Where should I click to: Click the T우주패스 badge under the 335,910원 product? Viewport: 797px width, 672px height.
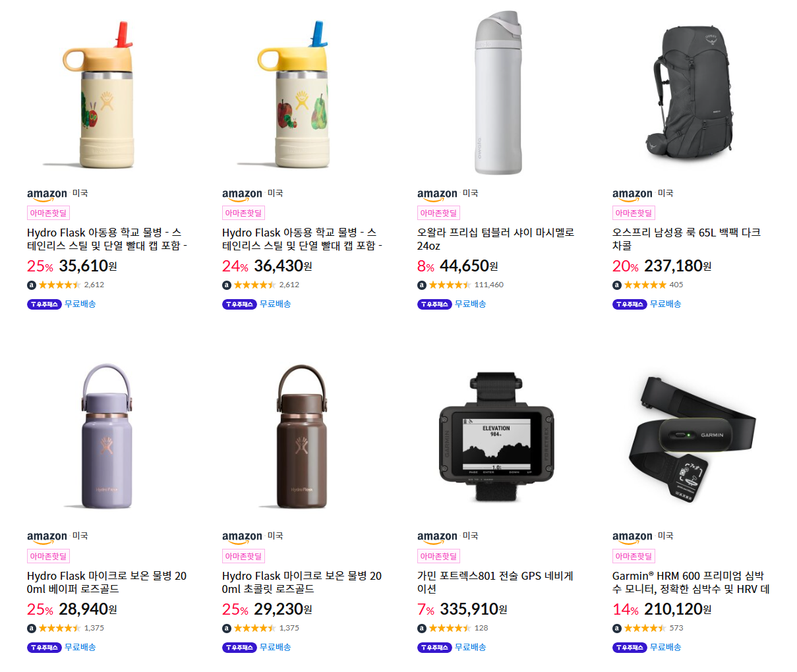434,648
